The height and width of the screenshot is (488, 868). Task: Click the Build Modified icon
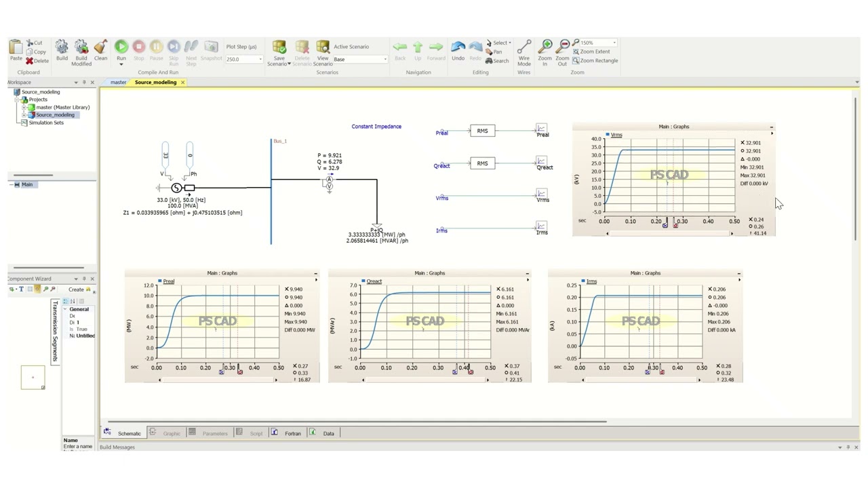point(81,47)
